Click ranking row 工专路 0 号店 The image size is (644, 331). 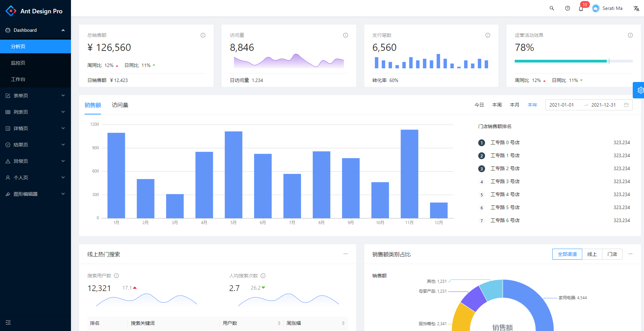tap(554, 142)
